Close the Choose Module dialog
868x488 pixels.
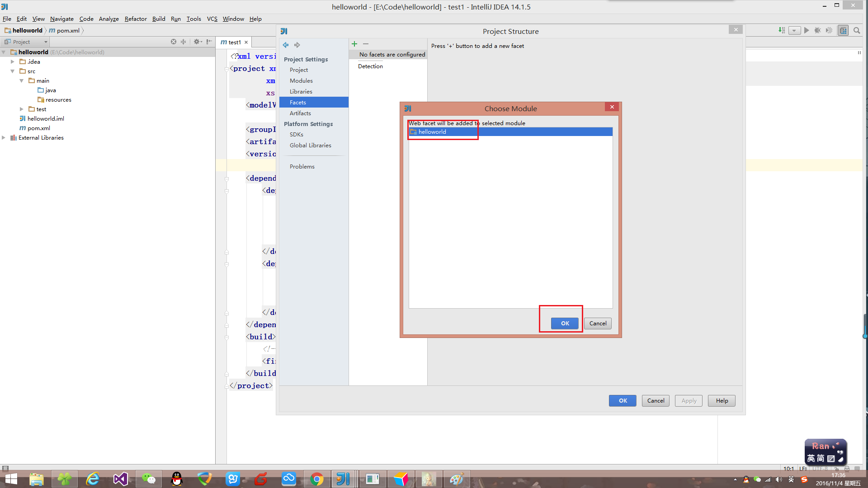click(x=612, y=107)
